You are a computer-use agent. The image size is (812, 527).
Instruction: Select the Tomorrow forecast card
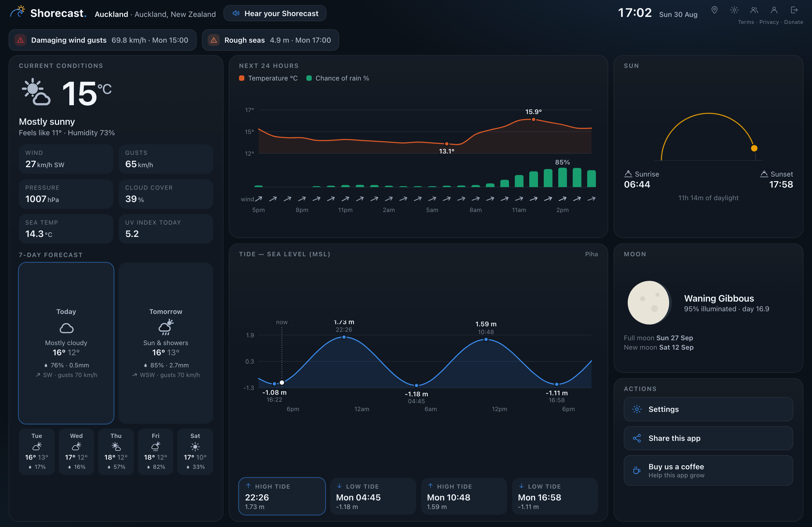click(x=166, y=343)
